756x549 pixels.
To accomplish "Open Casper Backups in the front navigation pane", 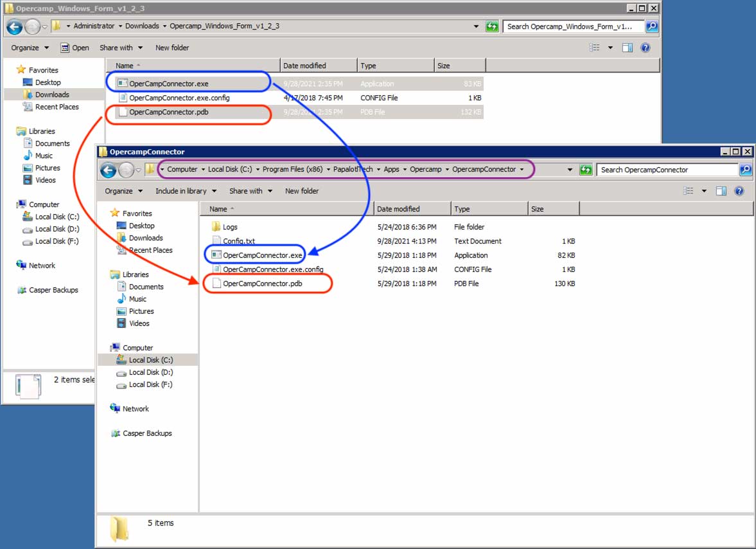I will click(x=147, y=433).
